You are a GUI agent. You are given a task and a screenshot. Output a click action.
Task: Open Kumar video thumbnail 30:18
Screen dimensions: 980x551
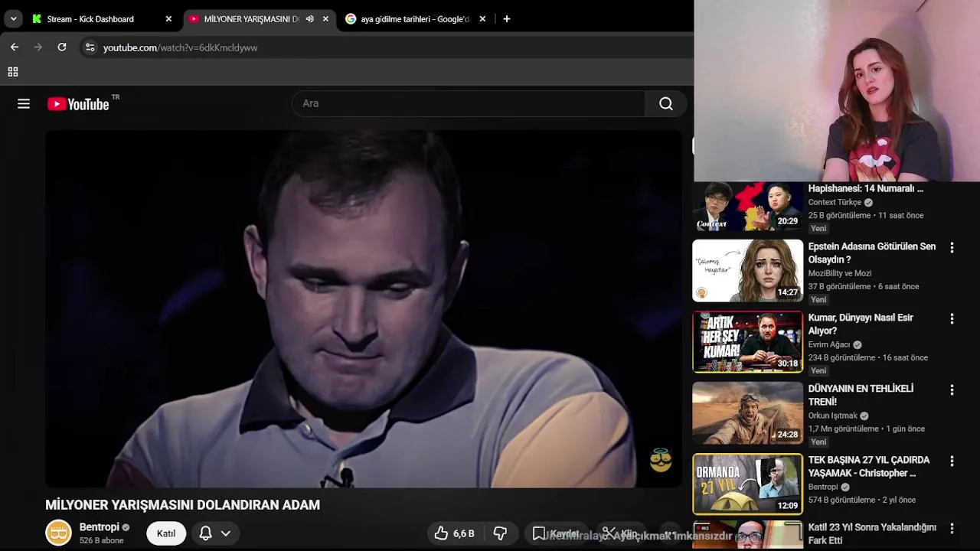pos(748,342)
